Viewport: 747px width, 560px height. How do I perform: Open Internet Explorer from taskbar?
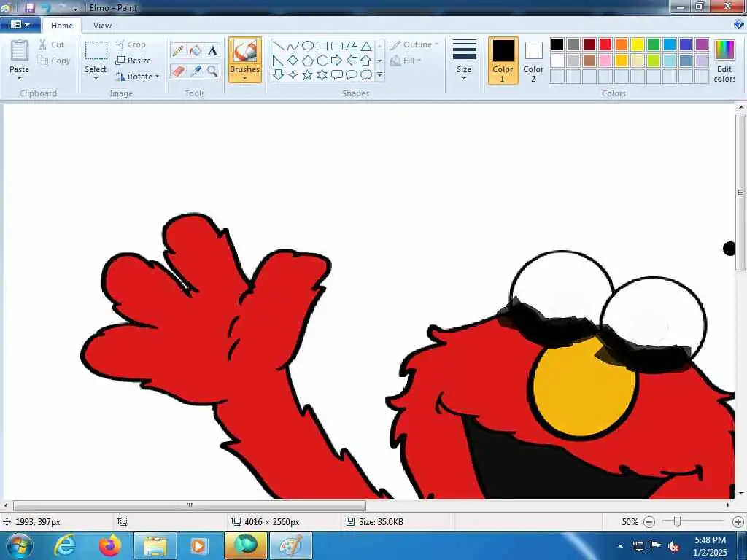65,545
